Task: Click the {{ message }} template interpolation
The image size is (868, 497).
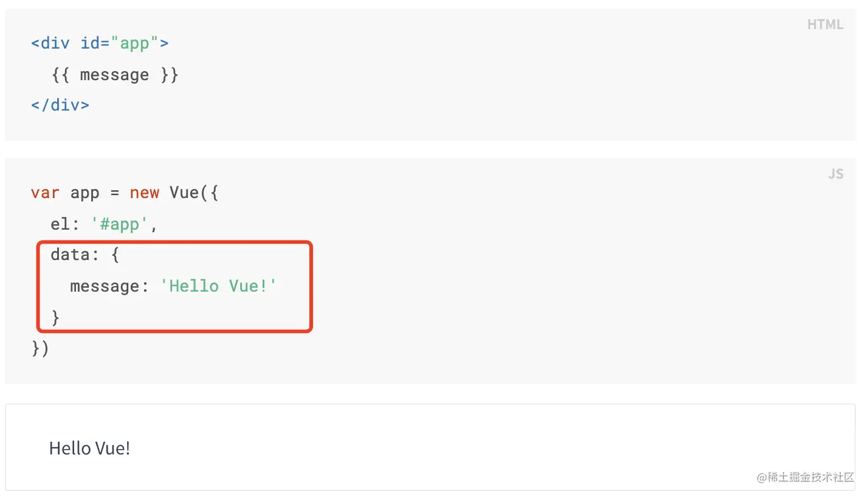Action: (x=114, y=75)
